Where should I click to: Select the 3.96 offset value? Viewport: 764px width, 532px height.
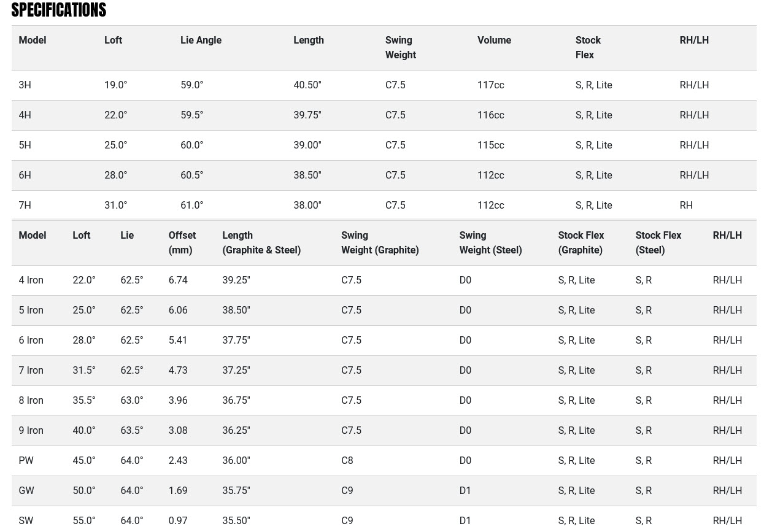pos(178,401)
